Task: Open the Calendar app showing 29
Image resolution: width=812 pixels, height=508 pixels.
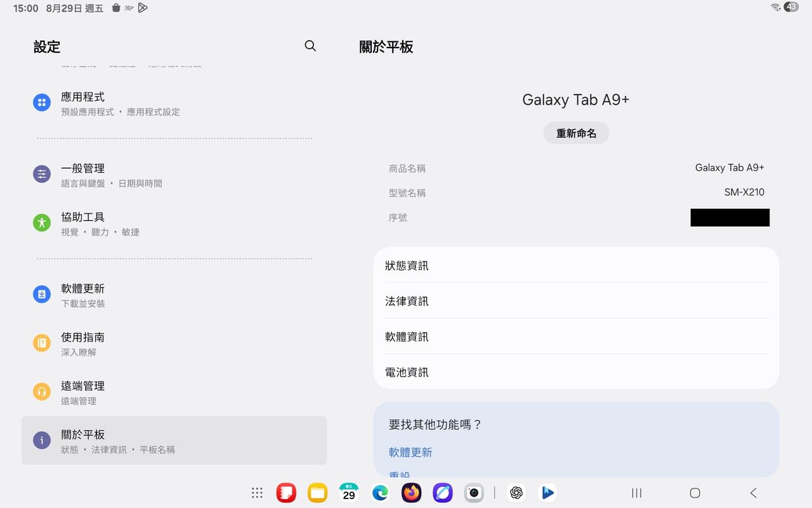Action: click(349, 493)
